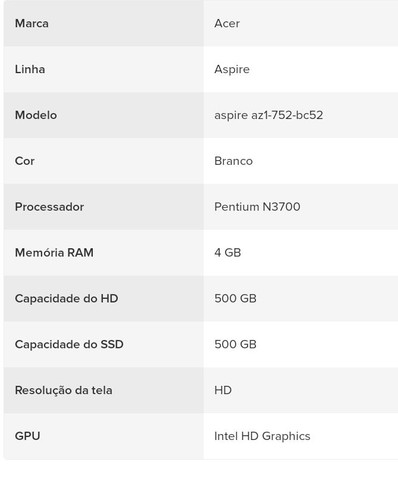Select the 4 GB RAM value
Viewport: 398px width, 480px height.
pos(227,253)
